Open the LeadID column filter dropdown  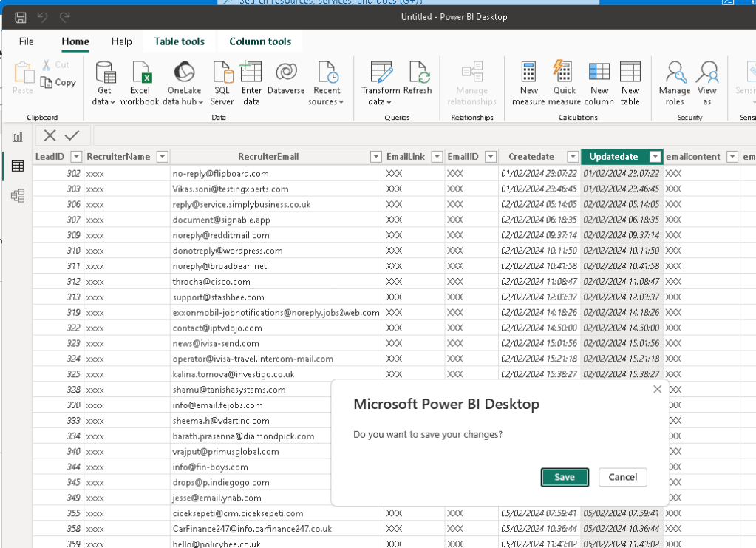tap(75, 157)
